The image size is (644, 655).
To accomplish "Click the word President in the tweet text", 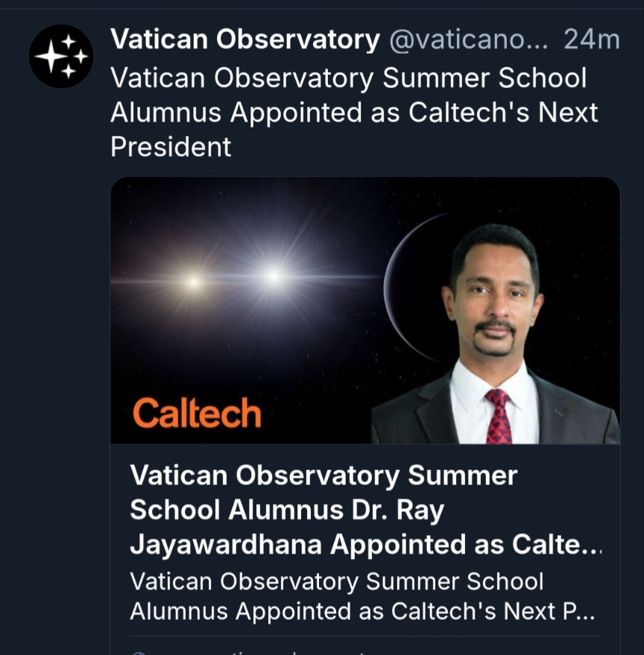I will tap(171, 147).
